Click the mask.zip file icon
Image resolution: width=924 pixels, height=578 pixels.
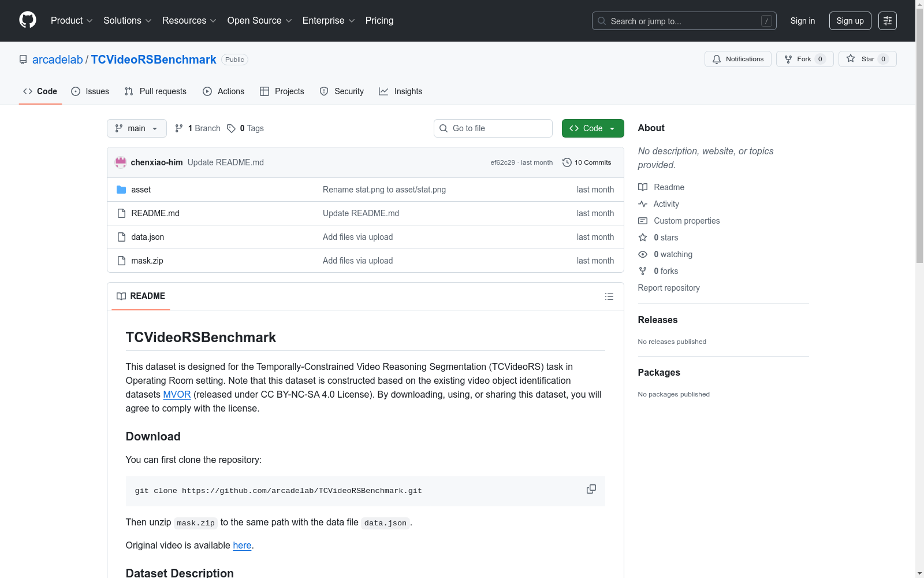121,261
